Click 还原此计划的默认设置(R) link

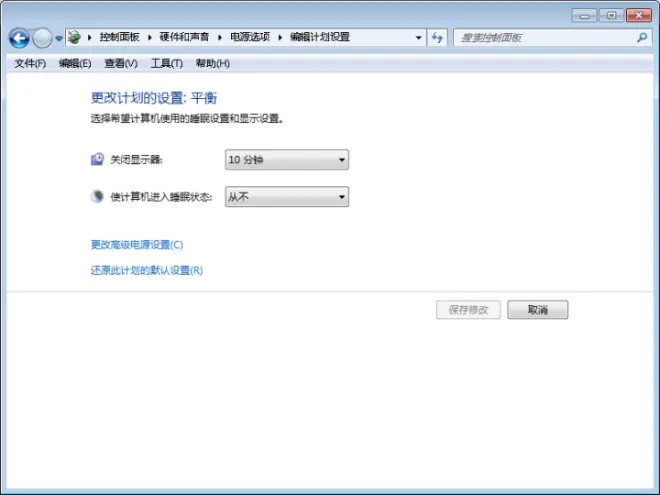pyautogui.click(x=147, y=270)
